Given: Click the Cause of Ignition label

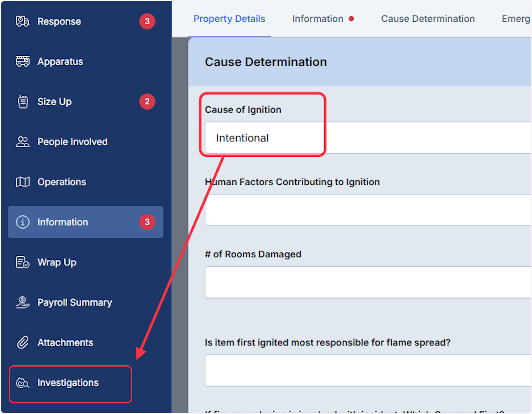Looking at the screenshot, I should pos(243,109).
